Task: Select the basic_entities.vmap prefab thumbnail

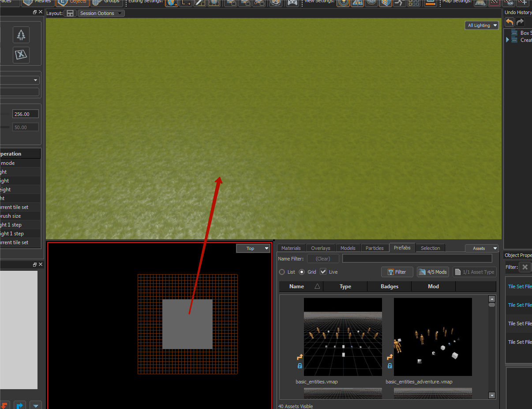Action: click(343, 337)
